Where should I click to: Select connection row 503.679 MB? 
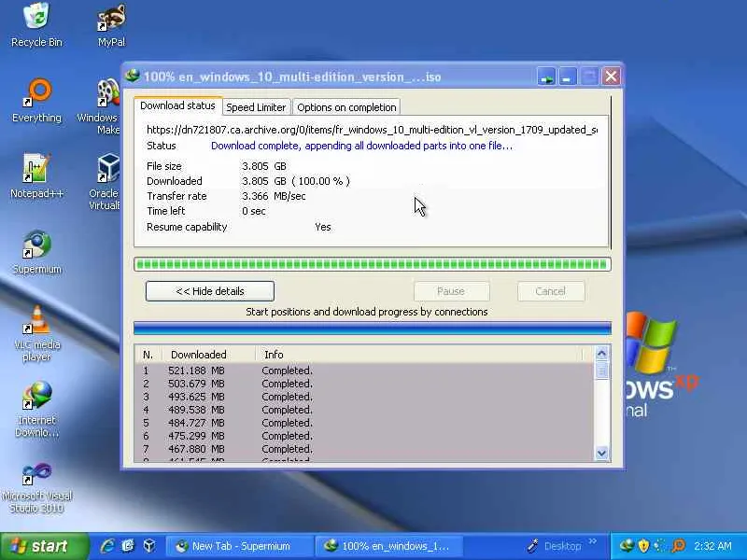click(364, 384)
